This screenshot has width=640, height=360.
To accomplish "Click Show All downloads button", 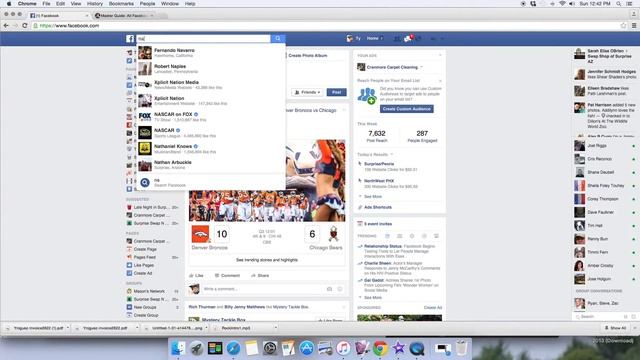I will (616, 328).
